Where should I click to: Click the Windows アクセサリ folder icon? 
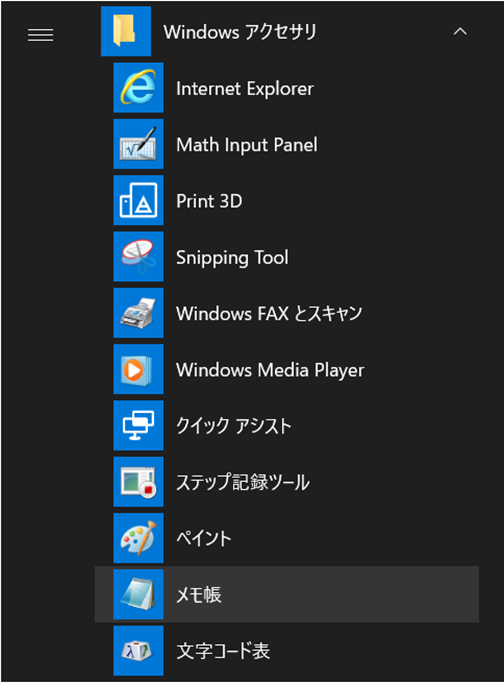point(126,31)
